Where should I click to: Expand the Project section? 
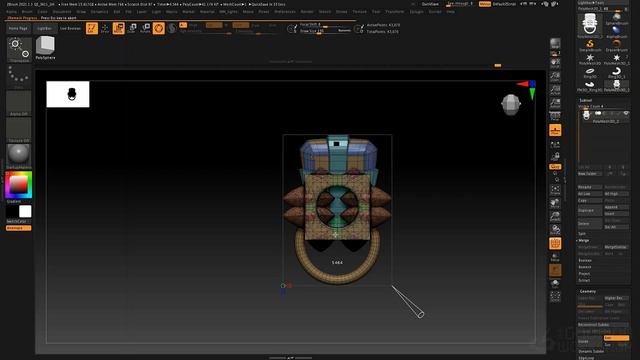(584, 273)
